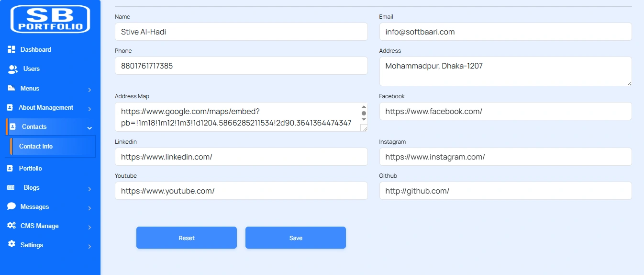The height and width of the screenshot is (275, 644).
Task: Click the Blogs newspaper icon
Action: (x=11, y=188)
